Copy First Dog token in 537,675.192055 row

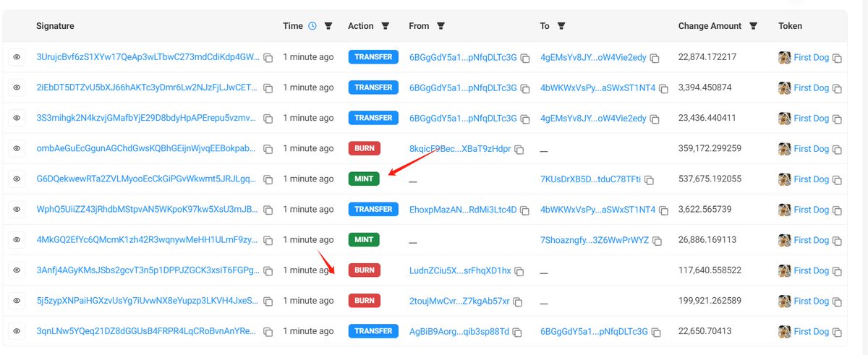[x=838, y=180]
